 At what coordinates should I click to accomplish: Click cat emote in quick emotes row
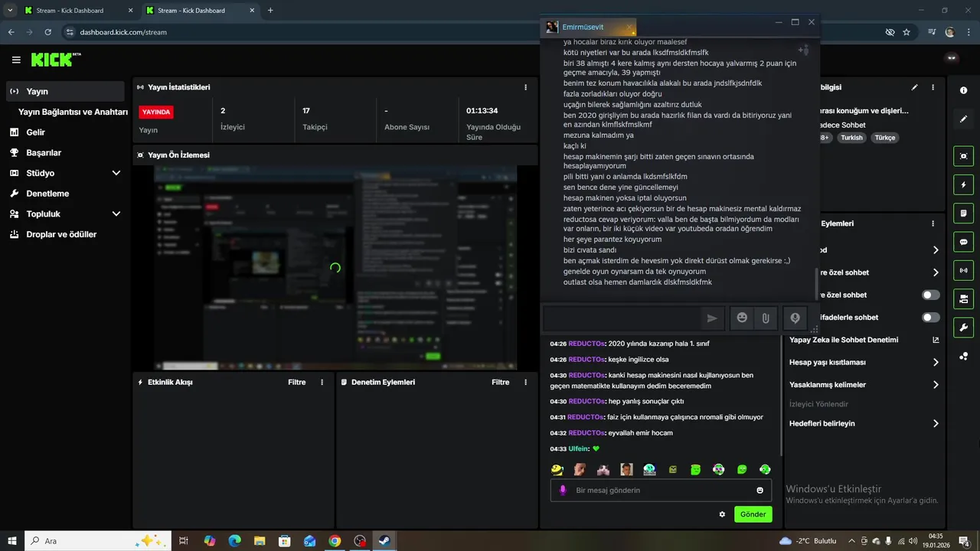tap(603, 469)
